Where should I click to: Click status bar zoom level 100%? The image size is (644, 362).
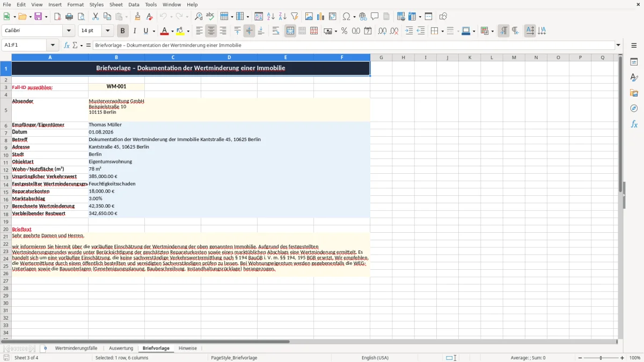point(635,358)
